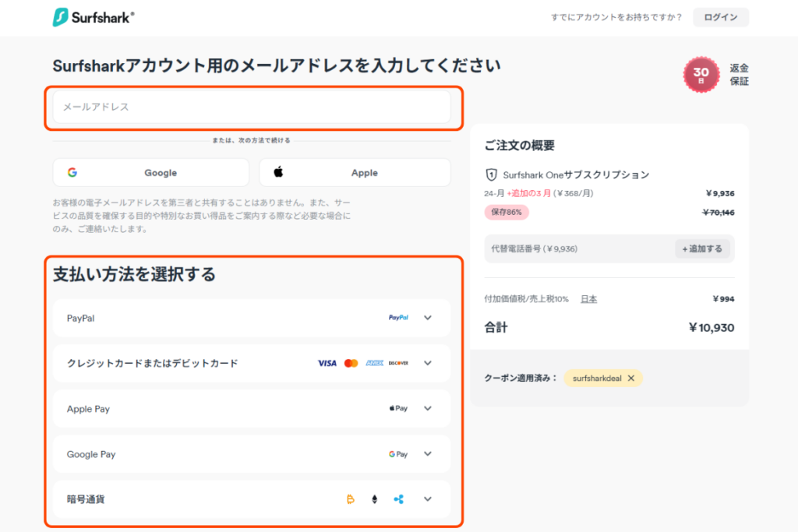
Task: Click the Google Pay logo icon
Action: [x=398, y=454]
